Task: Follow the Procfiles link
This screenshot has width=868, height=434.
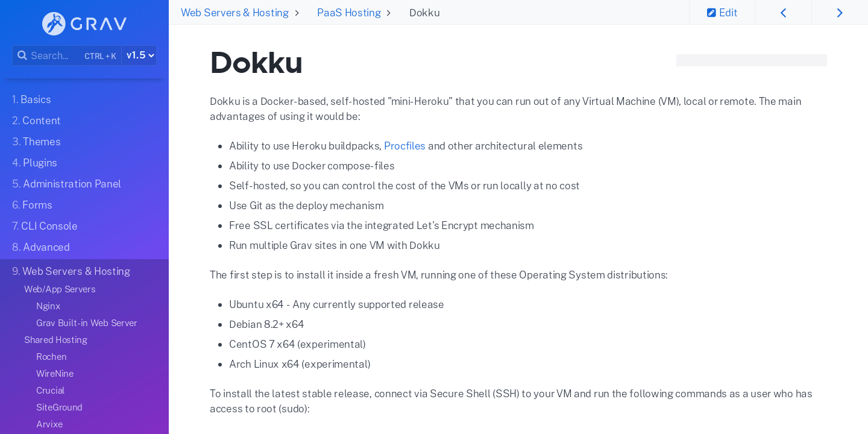Action: point(404,146)
